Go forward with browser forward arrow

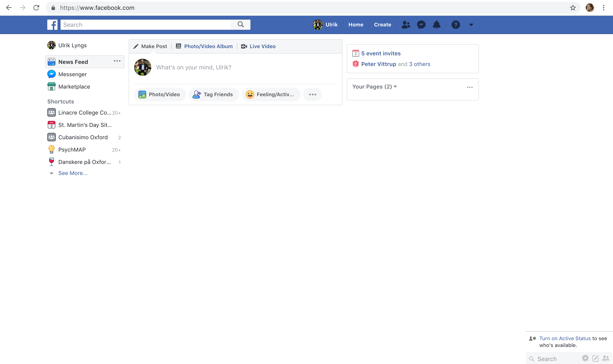(x=23, y=8)
